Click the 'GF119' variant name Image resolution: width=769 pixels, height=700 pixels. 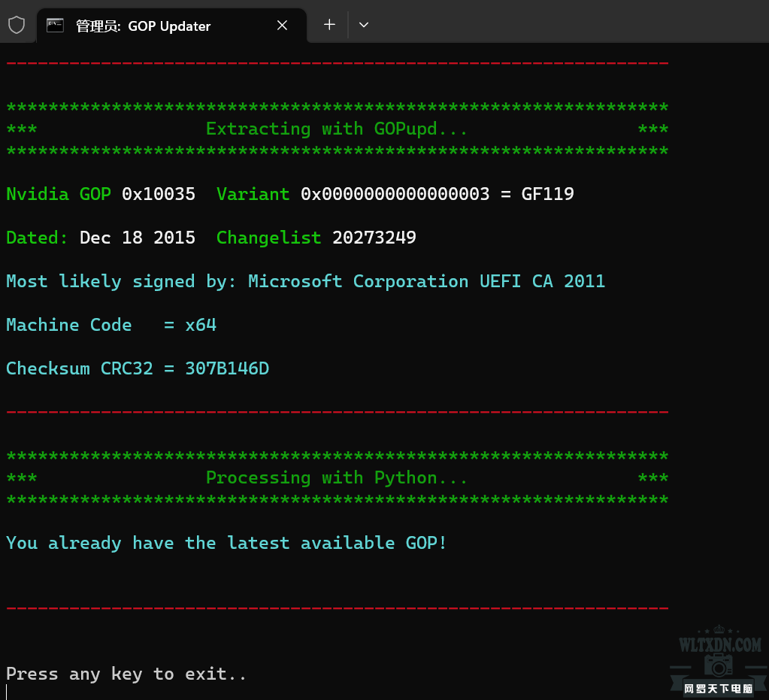(548, 194)
